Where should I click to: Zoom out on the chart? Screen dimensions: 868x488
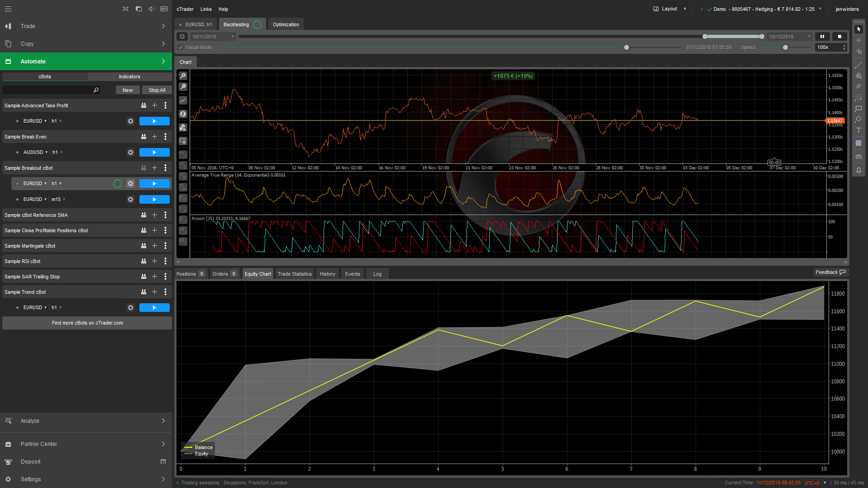click(183, 87)
